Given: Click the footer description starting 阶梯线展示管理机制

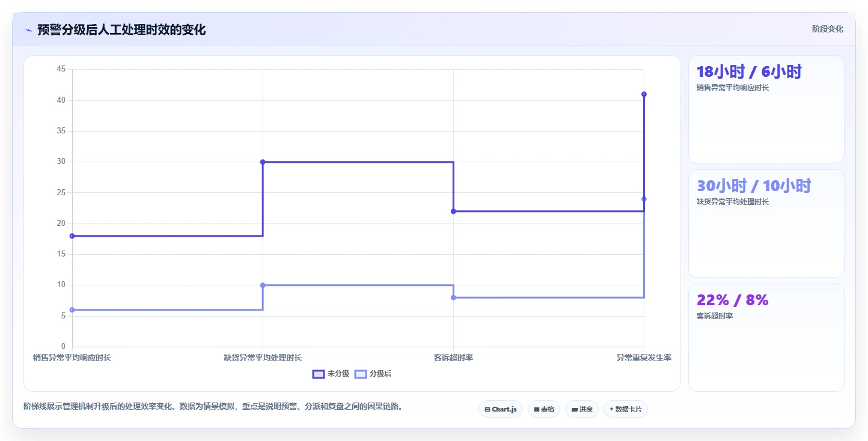Looking at the screenshot, I should (213, 407).
